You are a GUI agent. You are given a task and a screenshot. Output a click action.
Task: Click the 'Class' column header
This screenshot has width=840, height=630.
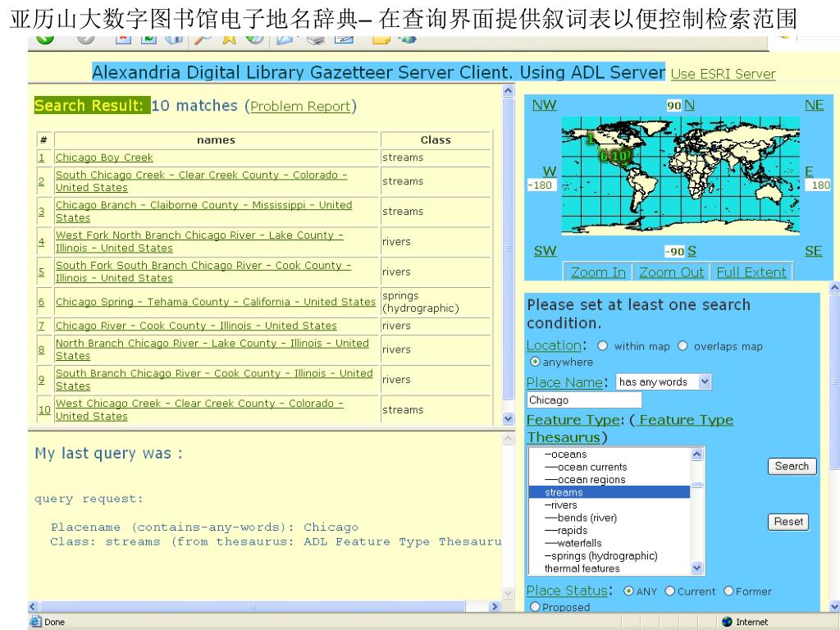pyautogui.click(x=436, y=139)
